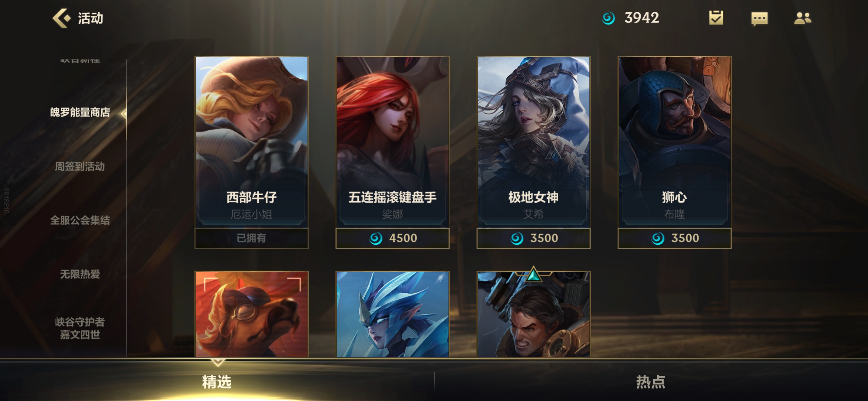868x401 pixels.
Task: Open the friends list icon
Action: click(803, 18)
